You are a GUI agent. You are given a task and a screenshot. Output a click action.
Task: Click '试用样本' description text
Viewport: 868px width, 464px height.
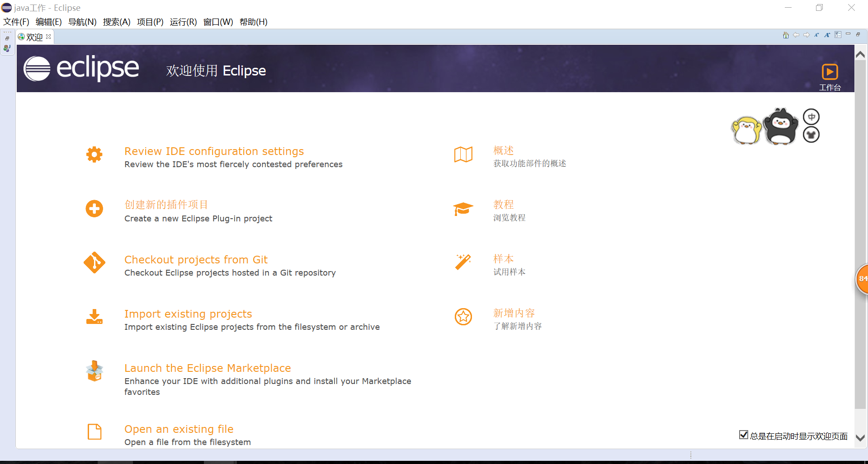coord(509,272)
